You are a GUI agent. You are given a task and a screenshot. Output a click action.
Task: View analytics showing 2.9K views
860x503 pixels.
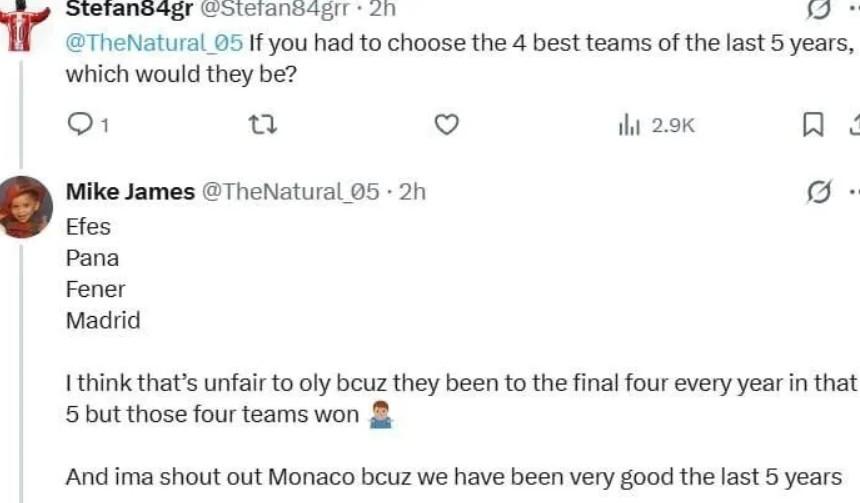(x=657, y=125)
